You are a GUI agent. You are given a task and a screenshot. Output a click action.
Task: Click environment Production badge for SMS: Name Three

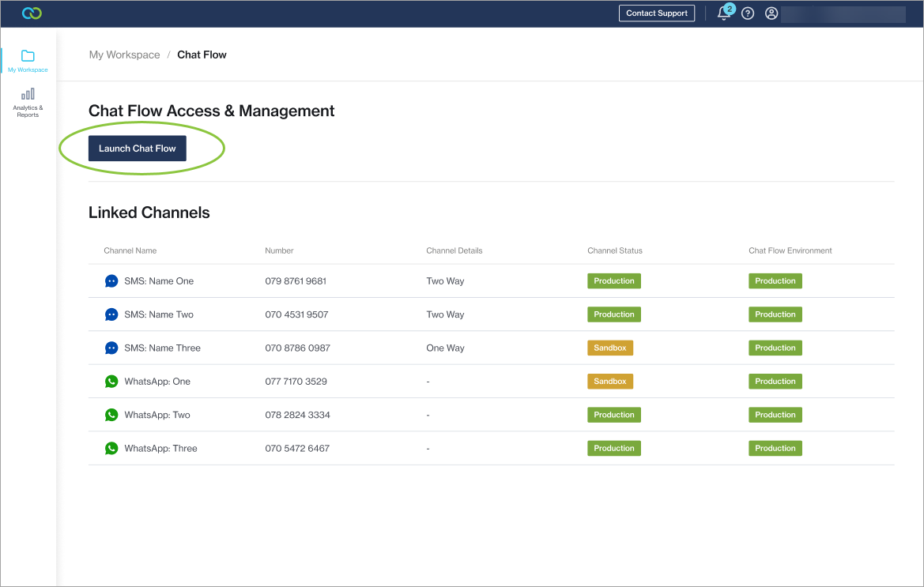(775, 348)
